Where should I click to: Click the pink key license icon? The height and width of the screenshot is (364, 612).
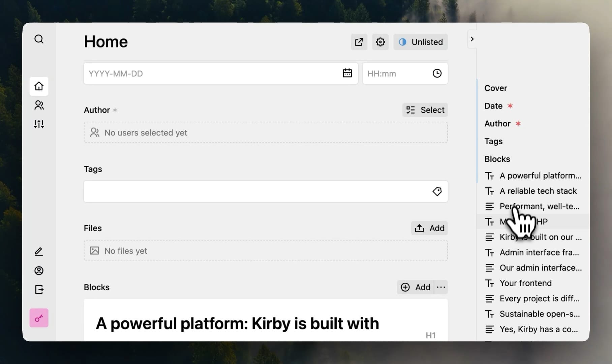[39, 318]
